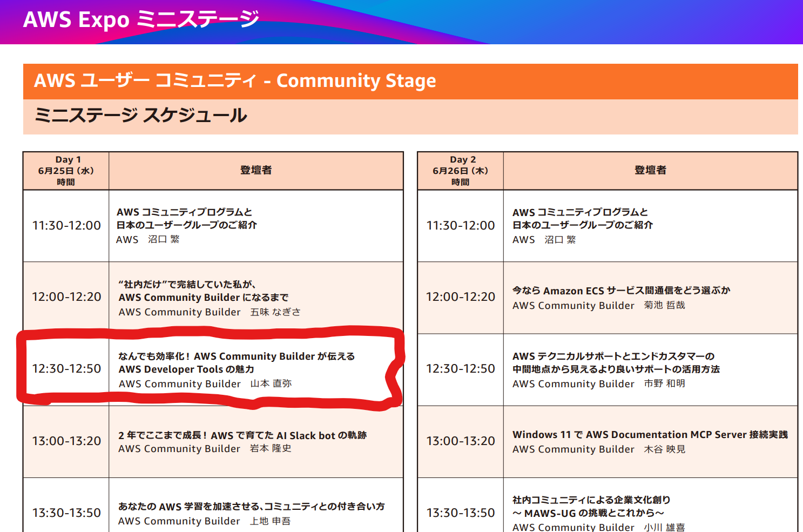The image size is (803, 532).
Task: Click session "今なら Amazon ECS サービス間通信をどう選ぶか"
Action: [x=622, y=291]
